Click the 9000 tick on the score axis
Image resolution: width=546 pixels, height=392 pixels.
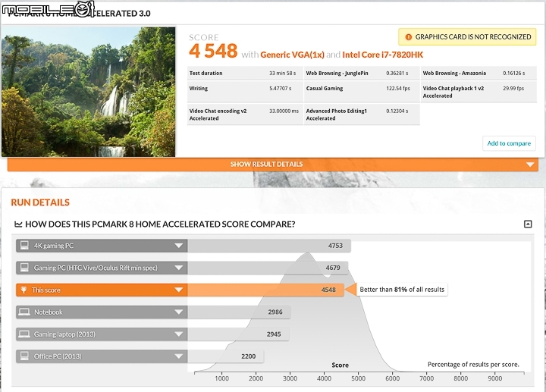point(494,378)
